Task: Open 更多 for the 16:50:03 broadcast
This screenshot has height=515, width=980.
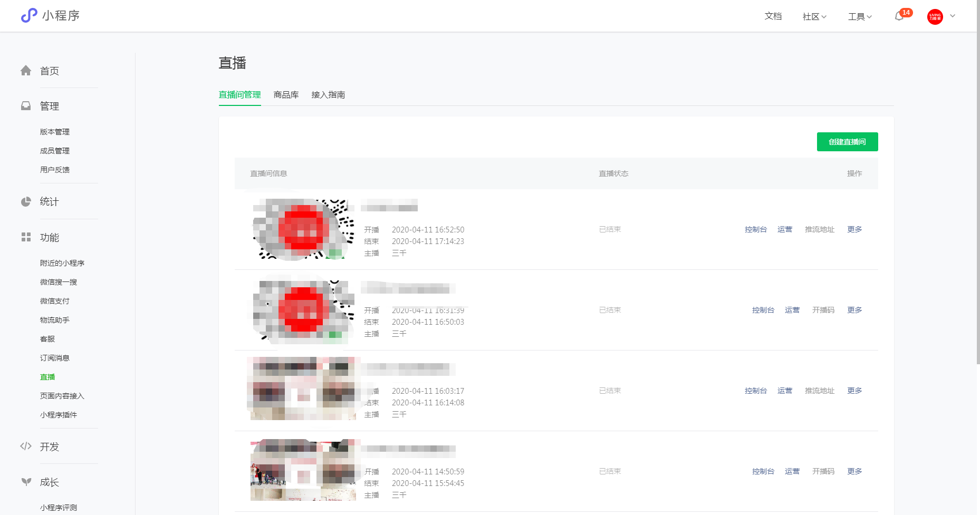Action: pos(854,310)
